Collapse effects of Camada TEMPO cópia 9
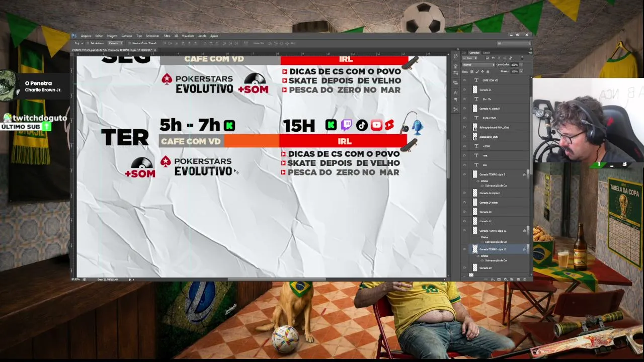 pyautogui.click(x=528, y=174)
